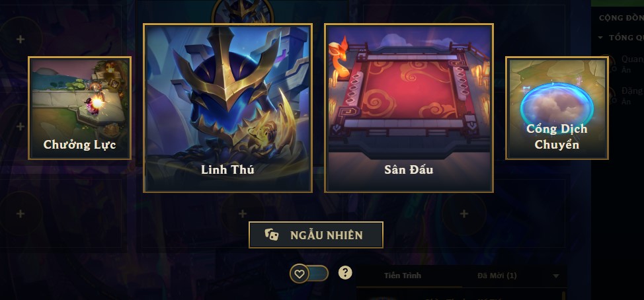Expand the dropdown arrow beside Đã Mời

click(556, 276)
